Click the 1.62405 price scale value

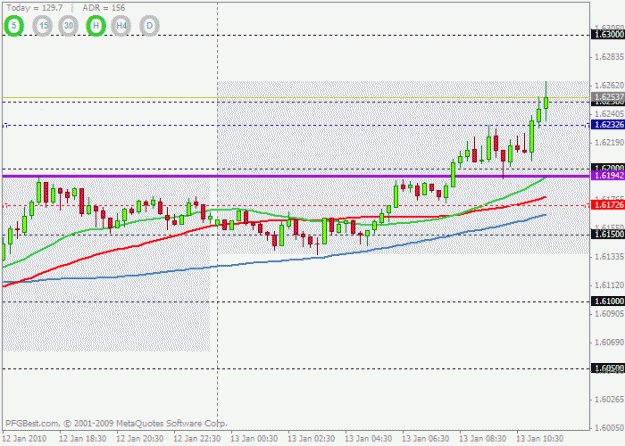pyautogui.click(x=609, y=114)
